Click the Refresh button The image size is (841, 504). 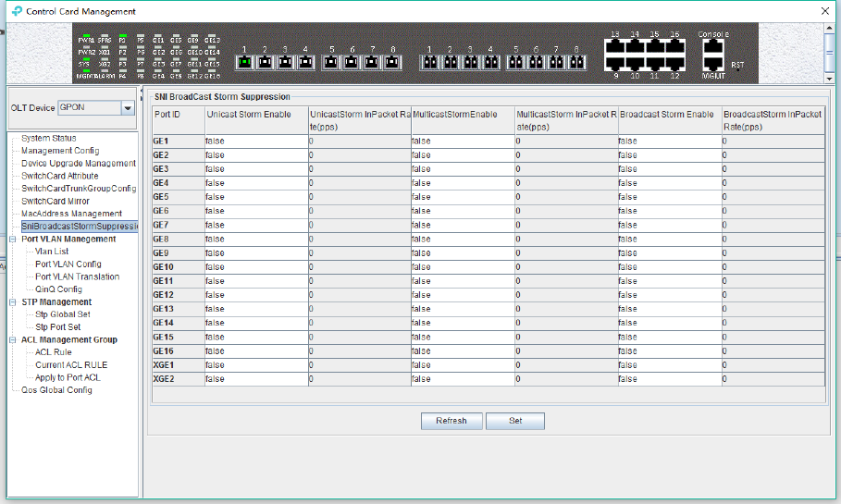[x=451, y=421]
